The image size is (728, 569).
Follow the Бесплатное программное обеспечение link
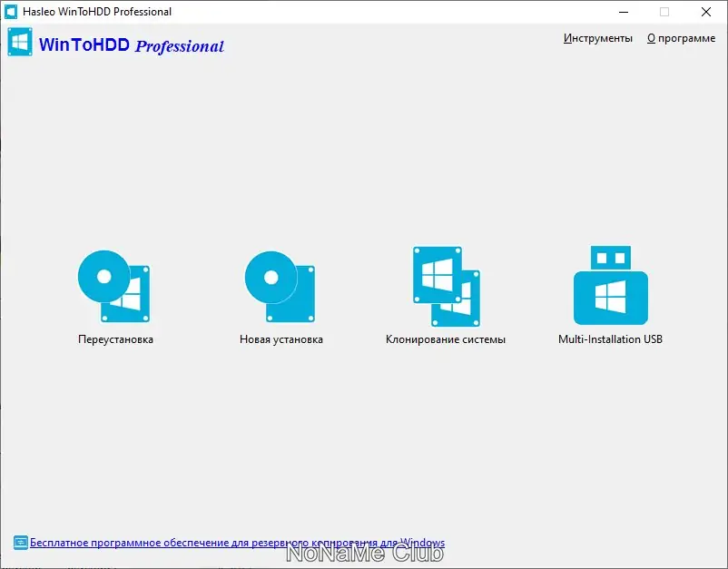(237, 543)
